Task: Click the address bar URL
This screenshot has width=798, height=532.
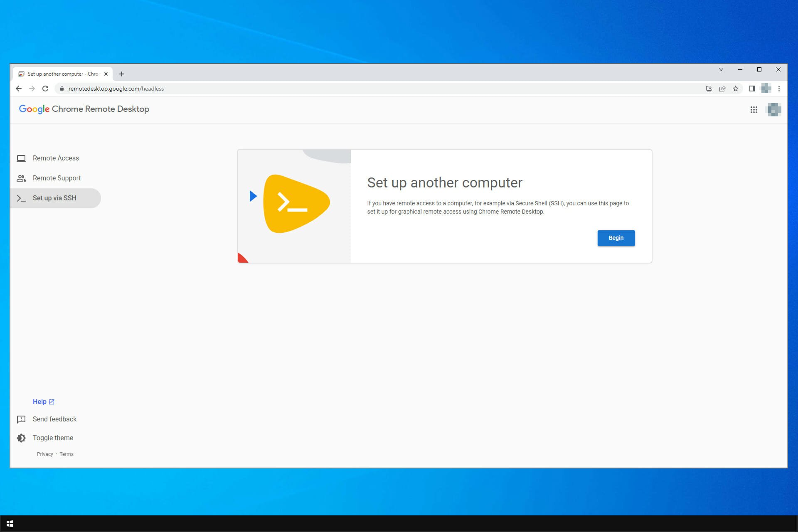Action: pos(116,89)
